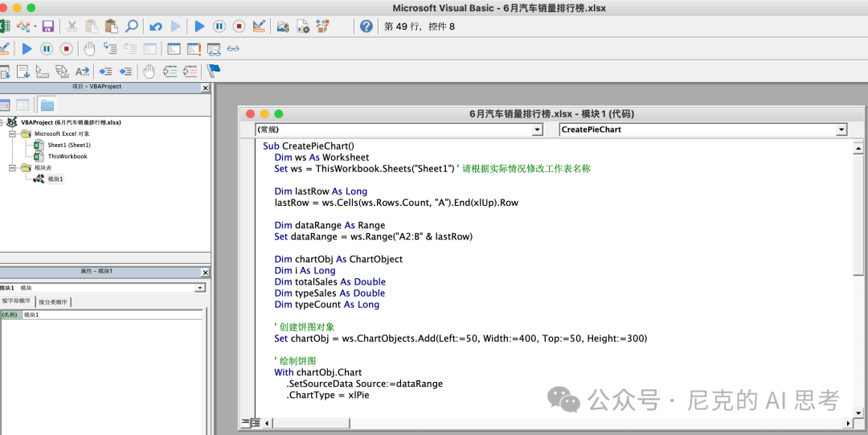The image size is (868, 435).
Task: Click the Quick Info icon
Action: point(43,71)
